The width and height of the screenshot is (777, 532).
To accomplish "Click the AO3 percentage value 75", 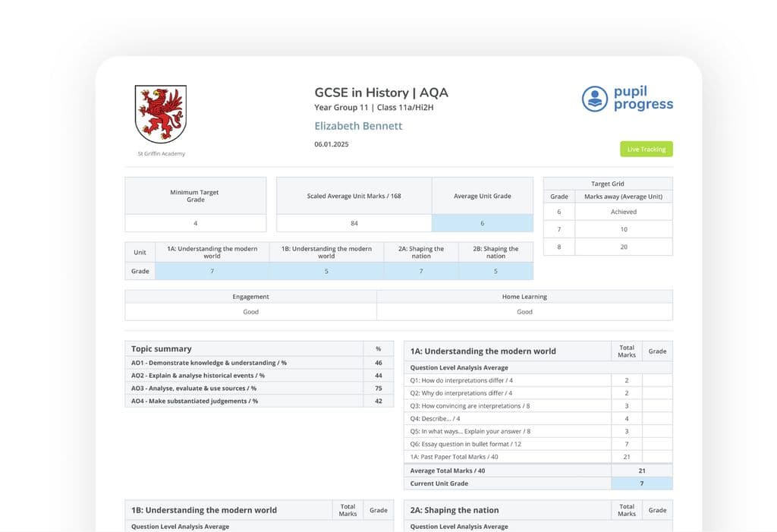I will coord(378,389).
